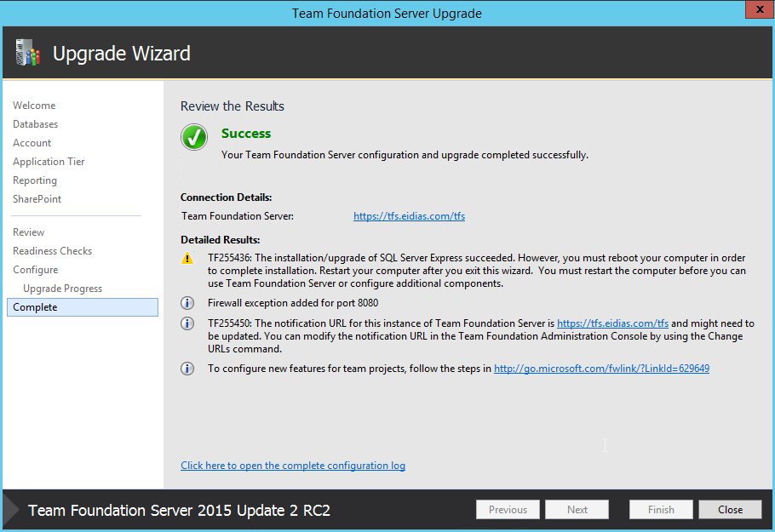Open the notification URL link in TF255450 message
The image size is (775, 532).
click(612, 324)
